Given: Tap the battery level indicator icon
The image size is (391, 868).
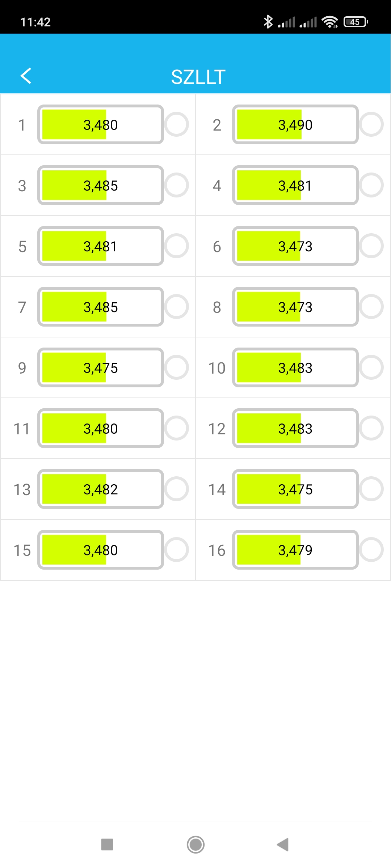Looking at the screenshot, I should coord(356,22).
